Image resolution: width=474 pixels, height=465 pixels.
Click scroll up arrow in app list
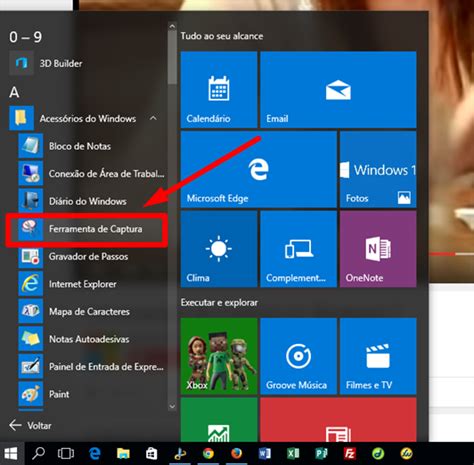[172, 26]
